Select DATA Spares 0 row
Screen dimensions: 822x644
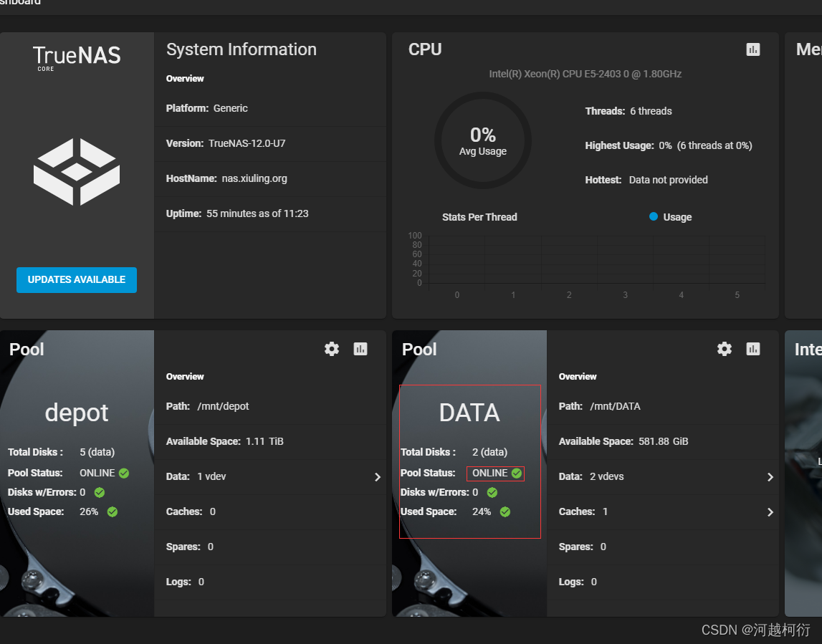pos(663,547)
